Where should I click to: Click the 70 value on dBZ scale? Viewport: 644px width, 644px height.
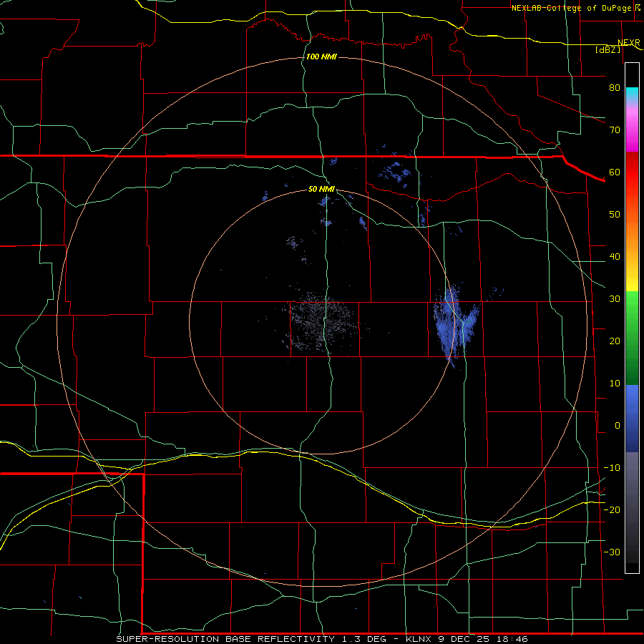(x=615, y=130)
